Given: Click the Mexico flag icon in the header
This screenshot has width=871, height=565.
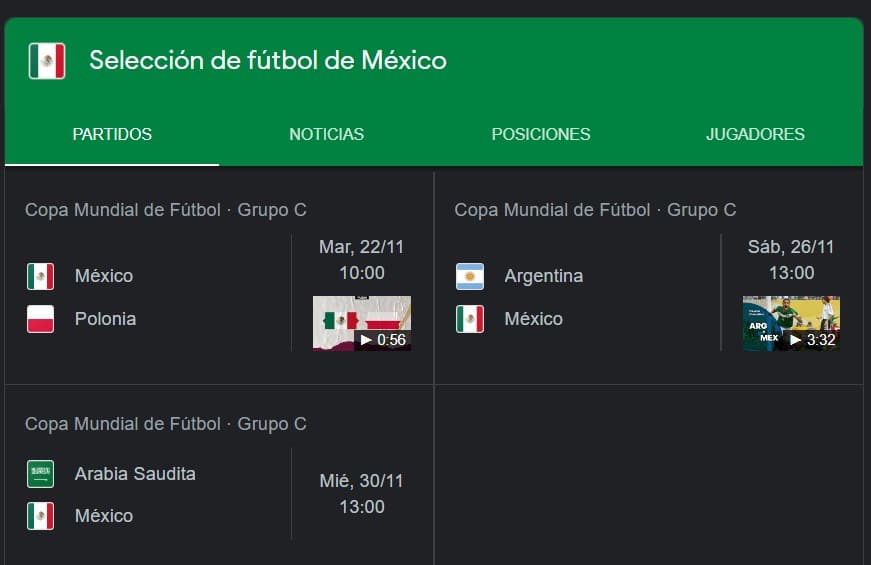Looking at the screenshot, I should pyautogui.click(x=46, y=61).
